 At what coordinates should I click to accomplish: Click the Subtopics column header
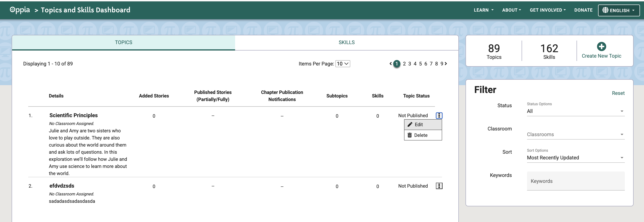pos(337,96)
